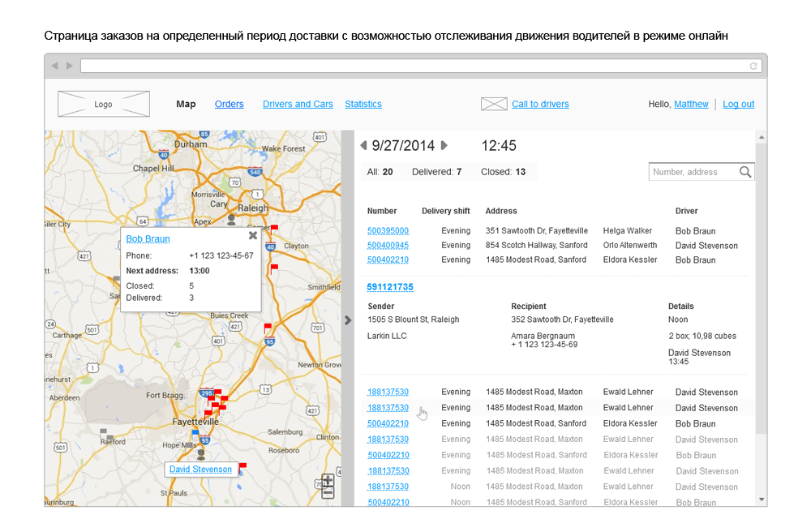The height and width of the screenshot is (532, 811).
Task: Zoom in on the map
Action: click(328, 480)
